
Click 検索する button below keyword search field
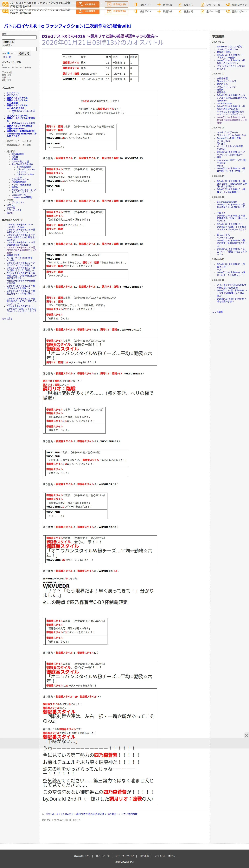9,42
